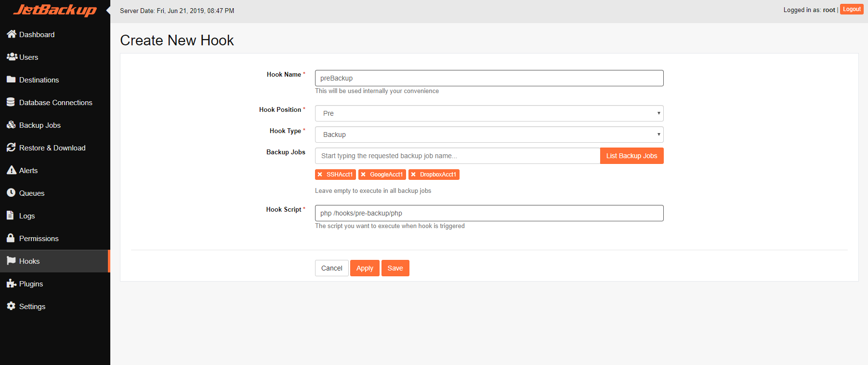Viewport: 868px width, 365px height.
Task: Open Backup Jobs in the sidebar
Action: point(55,125)
